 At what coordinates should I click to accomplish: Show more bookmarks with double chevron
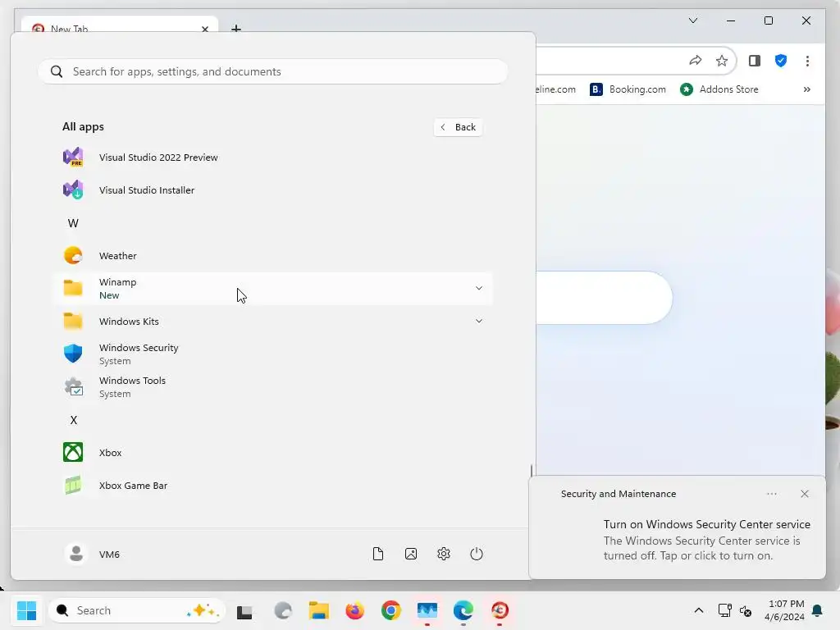pyautogui.click(x=807, y=89)
